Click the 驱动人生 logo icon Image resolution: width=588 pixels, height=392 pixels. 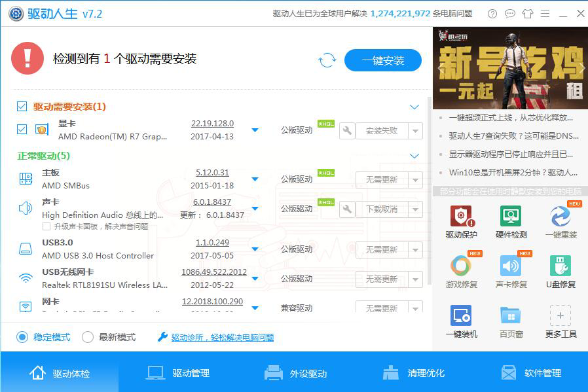[16, 14]
